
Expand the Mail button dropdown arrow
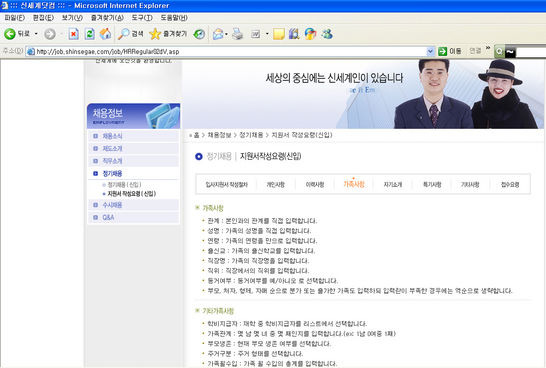[226, 34]
